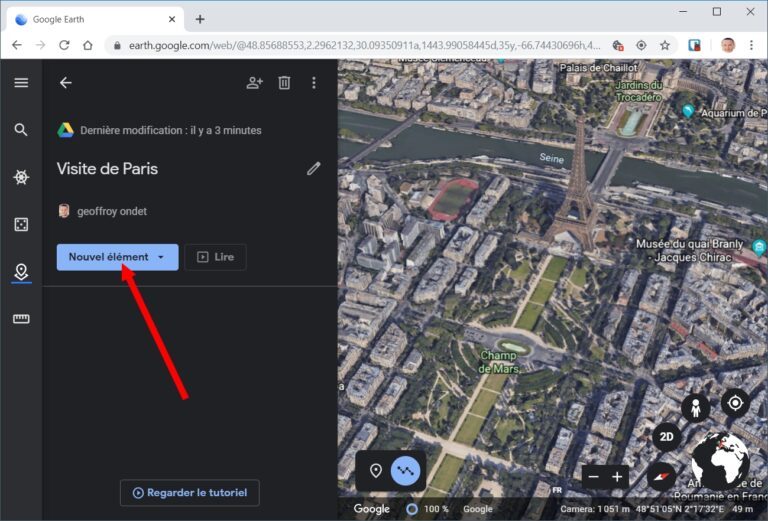Draw a line or shape tool
Image resolution: width=768 pixels, height=521 pixels.
(406, 471)
